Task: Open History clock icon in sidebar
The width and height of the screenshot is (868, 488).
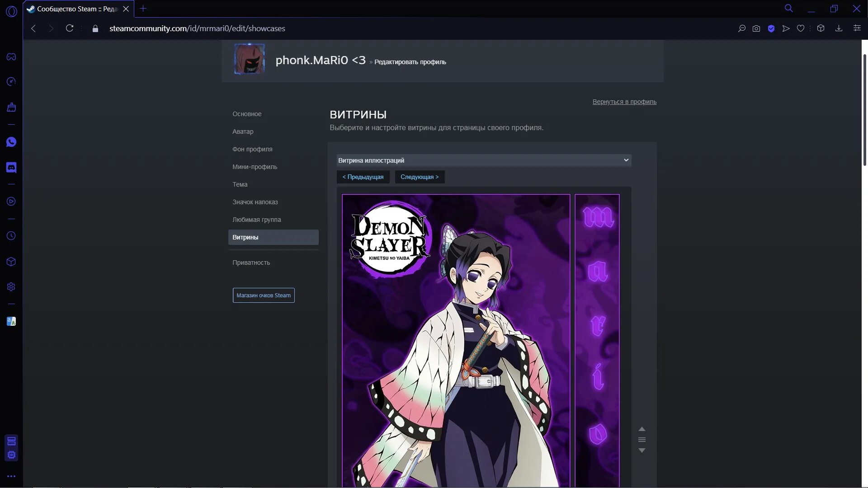Action: tap(11, 236)
